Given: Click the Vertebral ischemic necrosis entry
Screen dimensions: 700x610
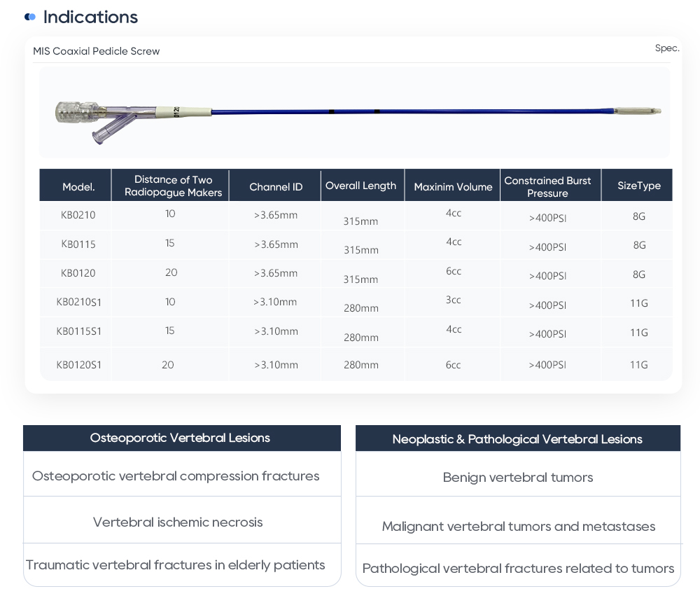Looking at the screenshot, I should (178, 522).
